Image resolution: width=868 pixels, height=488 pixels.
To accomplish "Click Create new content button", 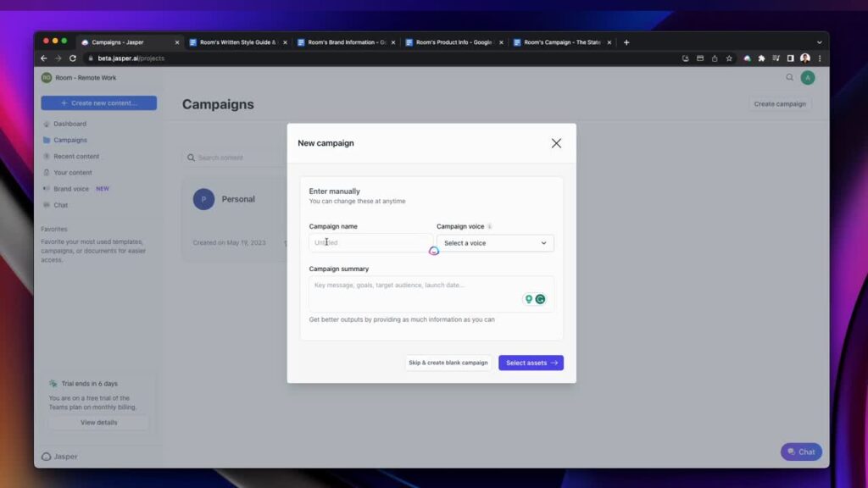I will click(98, 103).
